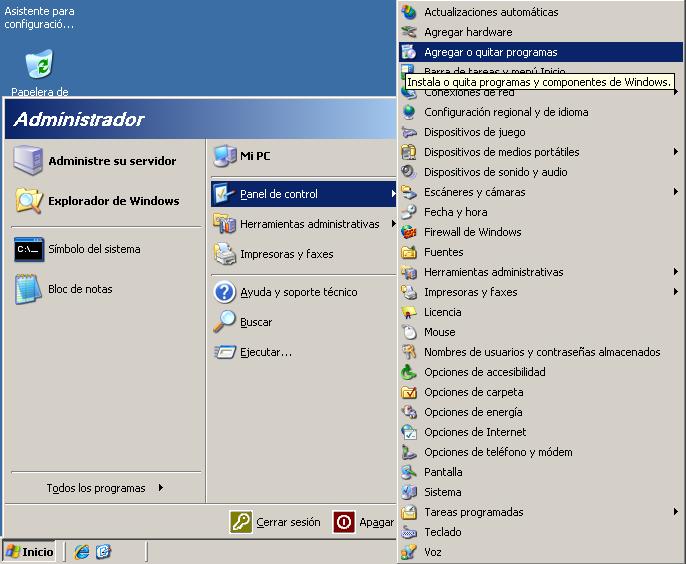Click the Explorador de Windows folder icon
Screen dimensions: 686x564
[x=29, y=201]
